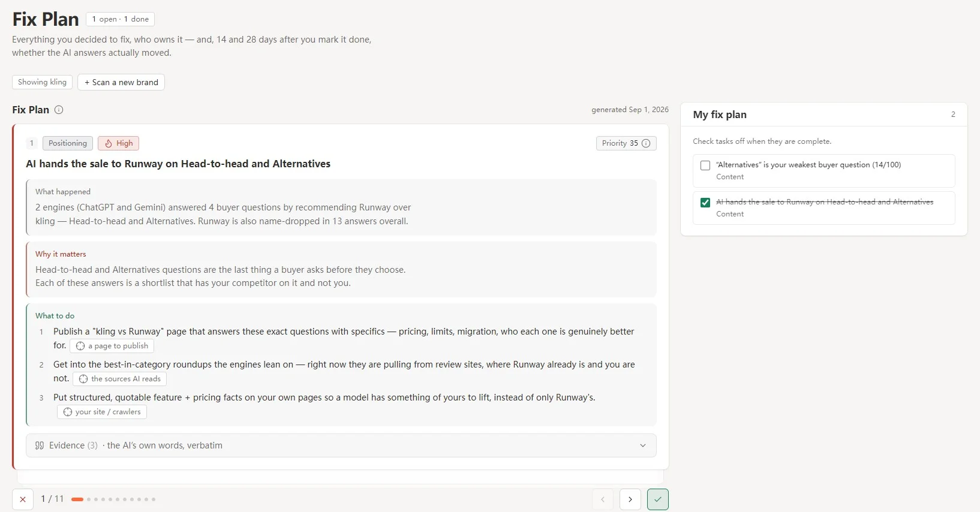980x512 pixels.
Task: Go to next fix with right arrow
Action: click(x=630, y=499)
